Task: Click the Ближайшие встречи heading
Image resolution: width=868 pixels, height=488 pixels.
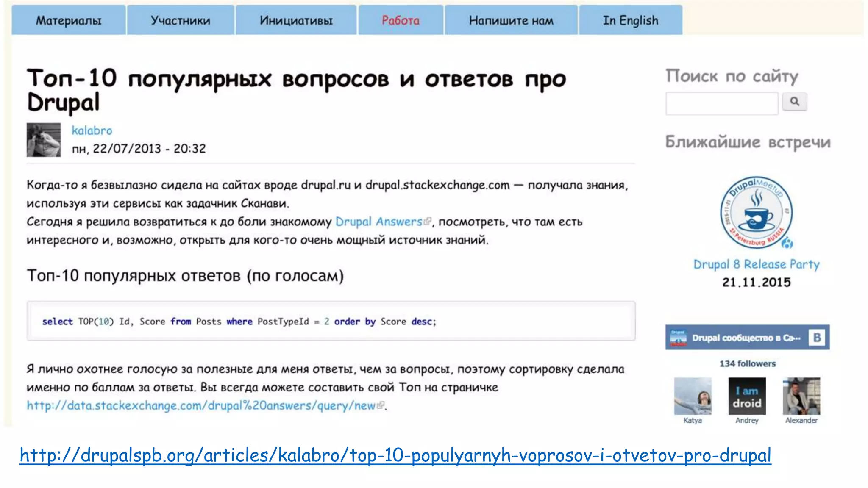Action: click(x=748, y=142)
